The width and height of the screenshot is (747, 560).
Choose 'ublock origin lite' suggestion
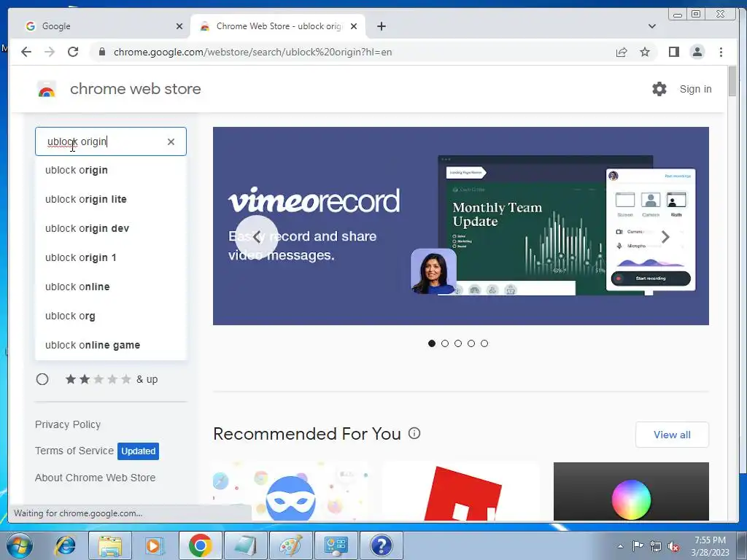(x=111, y=199)
